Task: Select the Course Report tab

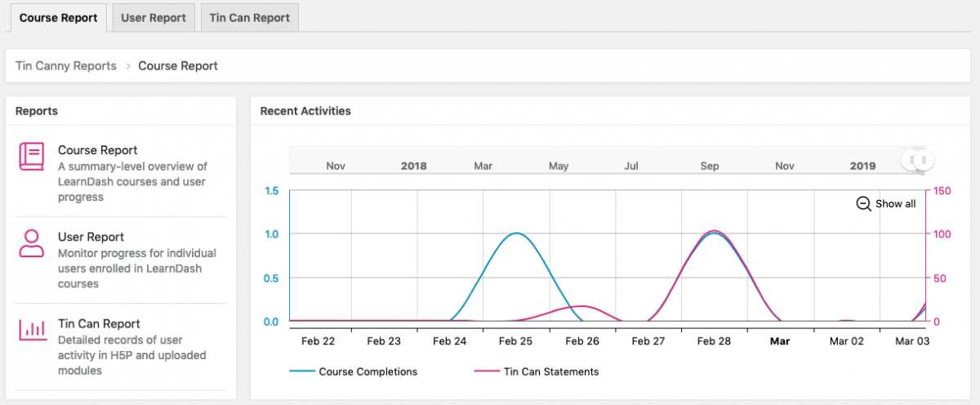Action: [58, 18]
